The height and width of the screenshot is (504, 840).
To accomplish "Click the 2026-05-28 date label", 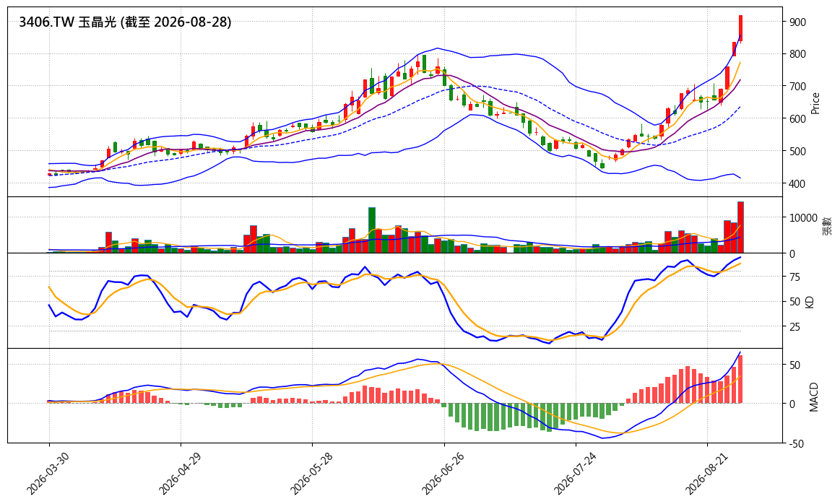I will click(x=311, y=474).
